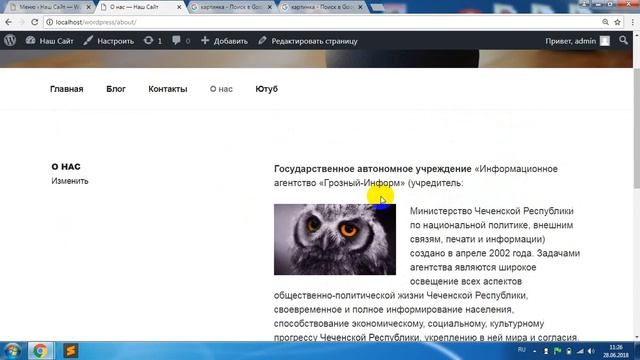Close the Меню ‹ Наш Сайт tab

point(89,7)
